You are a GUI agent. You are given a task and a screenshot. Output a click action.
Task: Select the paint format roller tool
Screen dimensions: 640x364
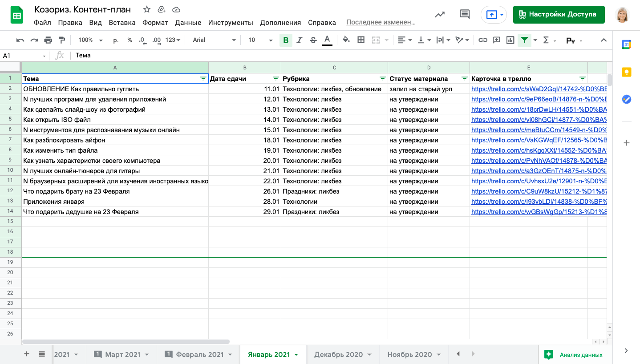[62, 40]
